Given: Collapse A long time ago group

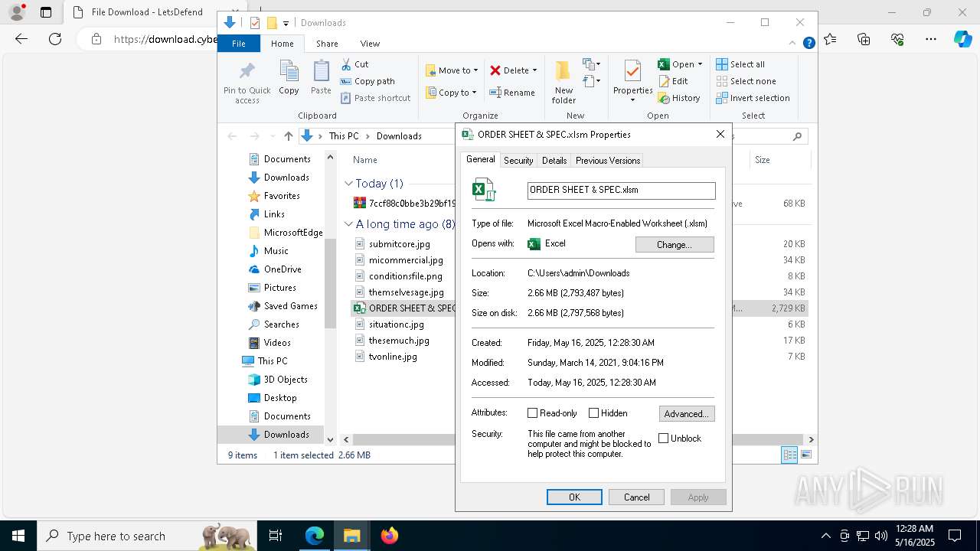Looking at the screenshot, I should click(348, 224).
